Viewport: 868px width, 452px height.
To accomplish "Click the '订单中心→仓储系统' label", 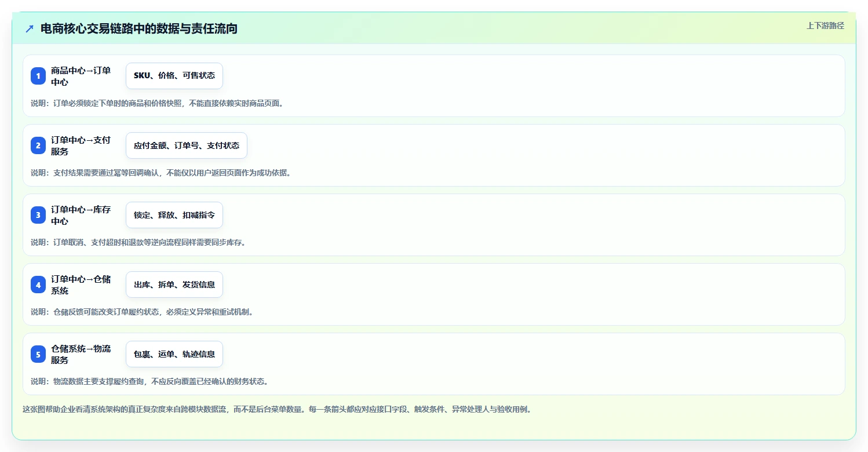I will 81,285.
